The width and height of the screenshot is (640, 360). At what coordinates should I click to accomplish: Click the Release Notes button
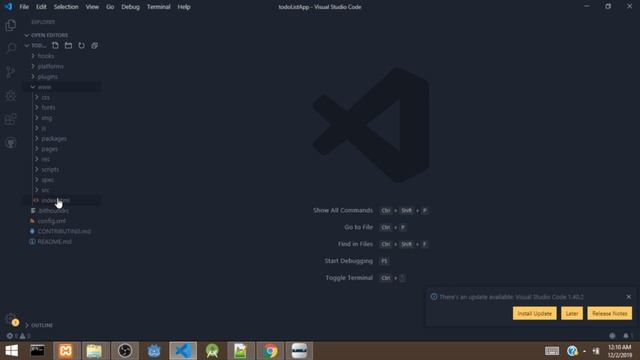tap(610, 313)
